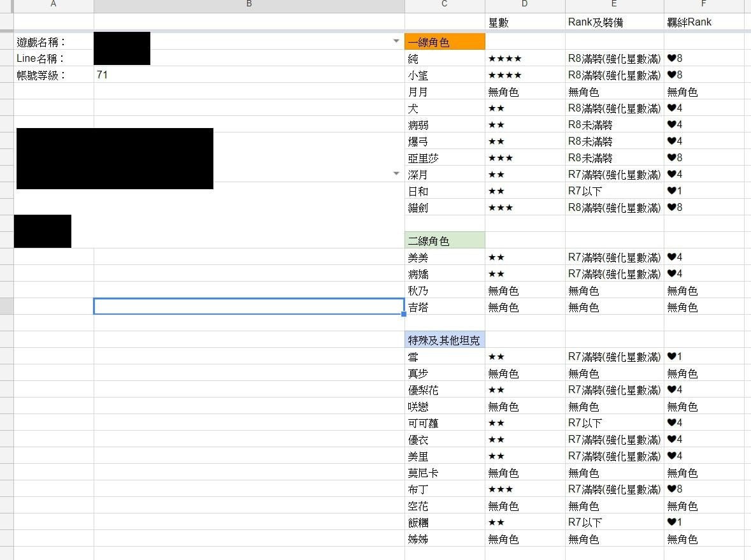Click the character name cell 美里

pyautogui.click(x=445, y=456)
